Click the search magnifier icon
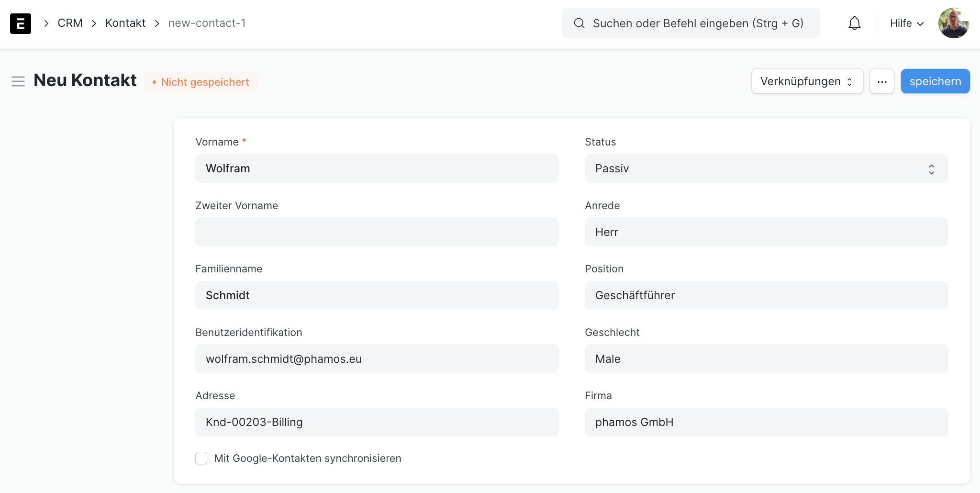The image size is (980, 493). 579,23
